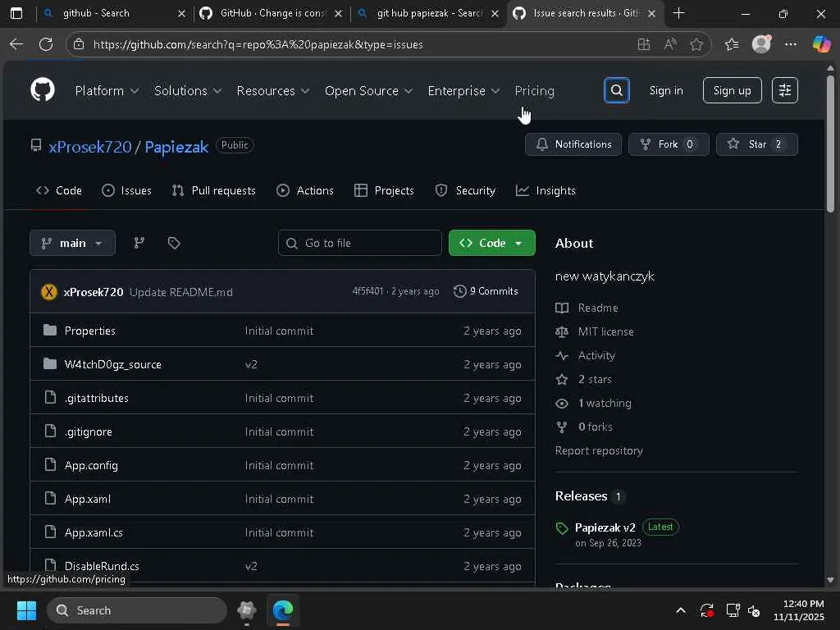
Task: Click Report repository link
Action: pyautogui.click(x=599, y=450)
